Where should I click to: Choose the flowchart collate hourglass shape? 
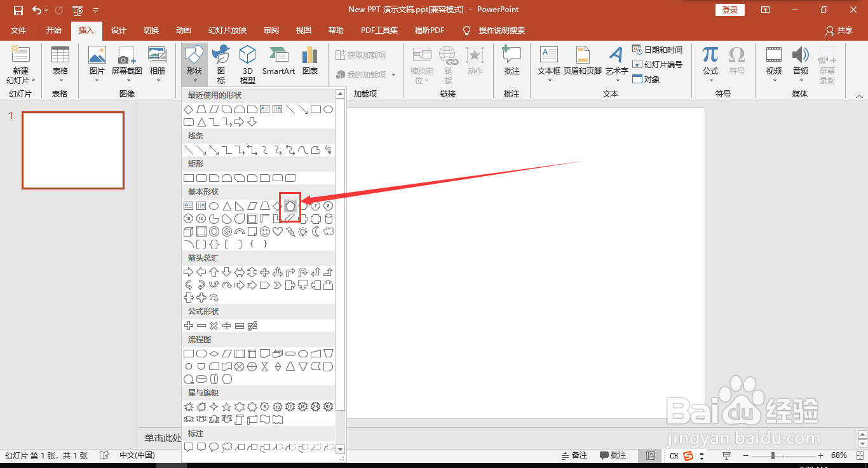(x=265, y=366)
